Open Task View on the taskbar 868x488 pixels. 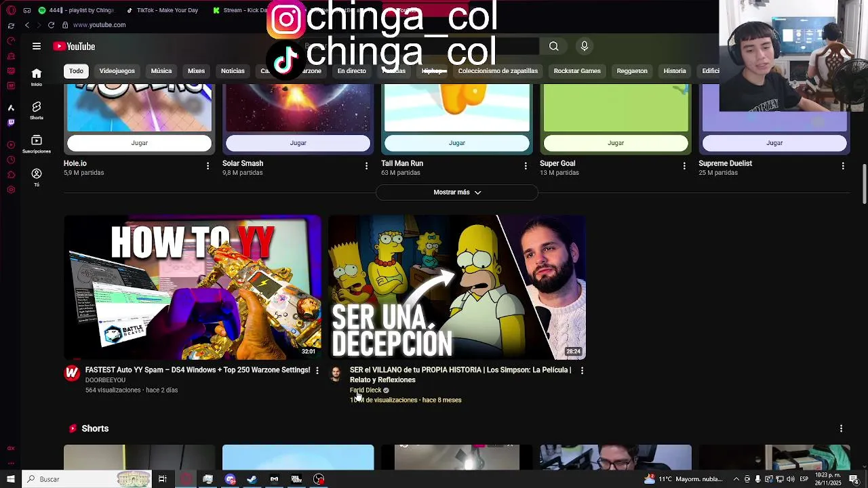[163, 479]
